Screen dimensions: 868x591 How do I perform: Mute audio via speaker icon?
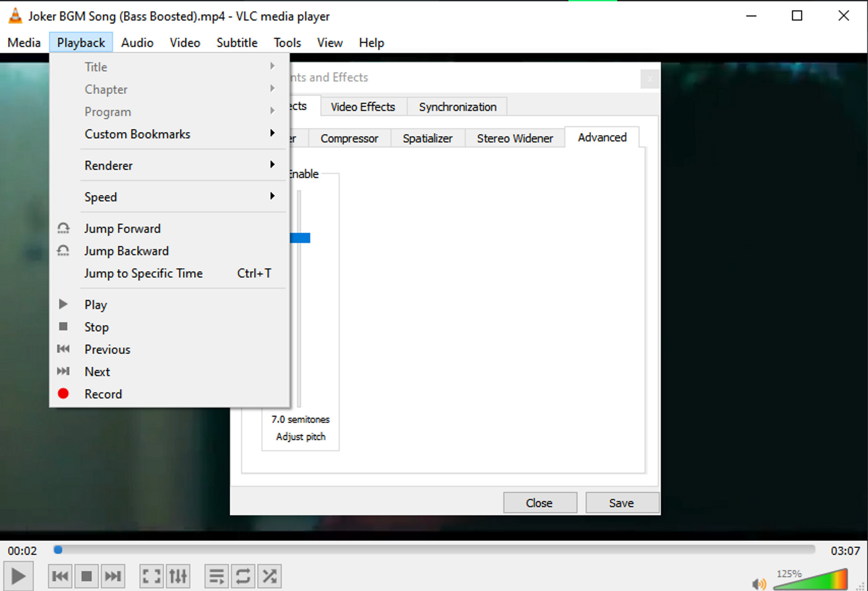(758, 583)
